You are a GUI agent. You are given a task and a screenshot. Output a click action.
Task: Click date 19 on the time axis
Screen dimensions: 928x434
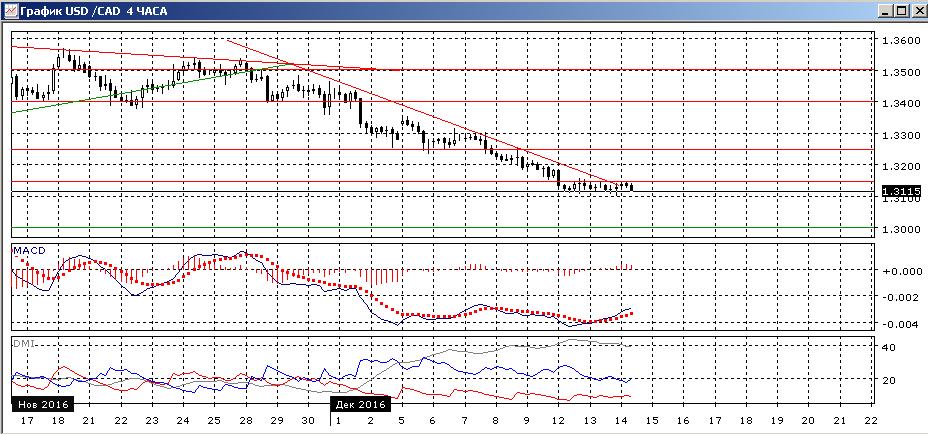coord(776,420)
